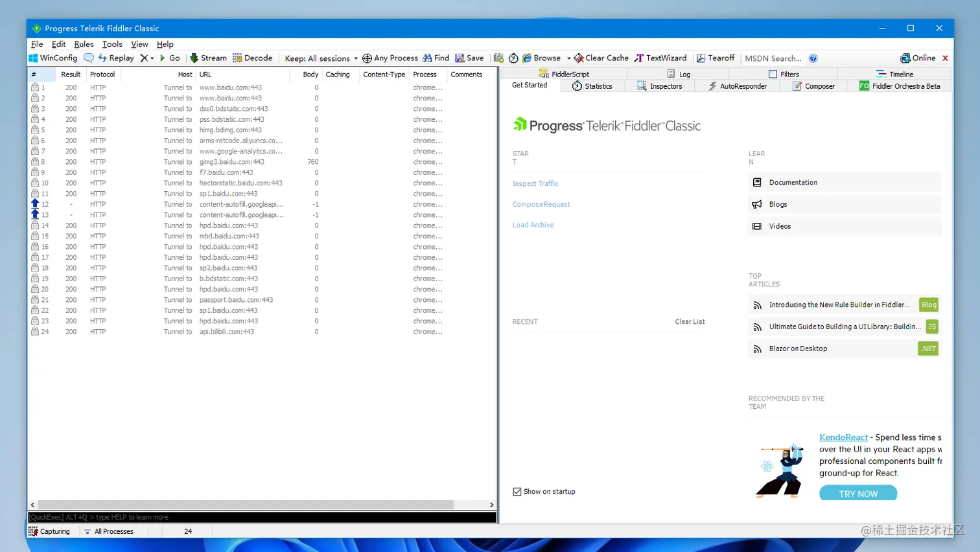Launch Browse from the toolbar
980x552 pixels.
coord(541,58)
